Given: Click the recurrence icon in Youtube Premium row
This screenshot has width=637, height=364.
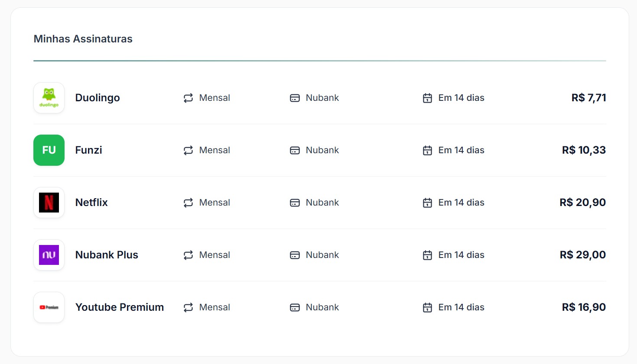Looking at the screenshot, I should click(x=188, y=308).
